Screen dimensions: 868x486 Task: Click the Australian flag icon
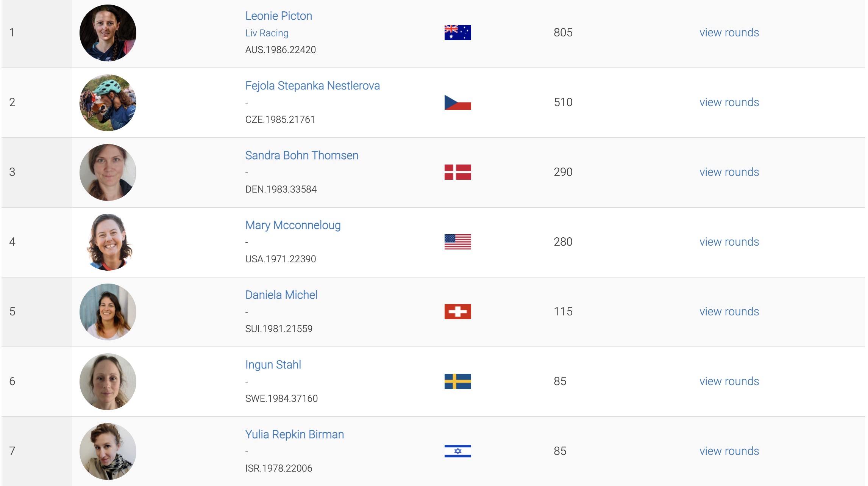pos(457,33)
